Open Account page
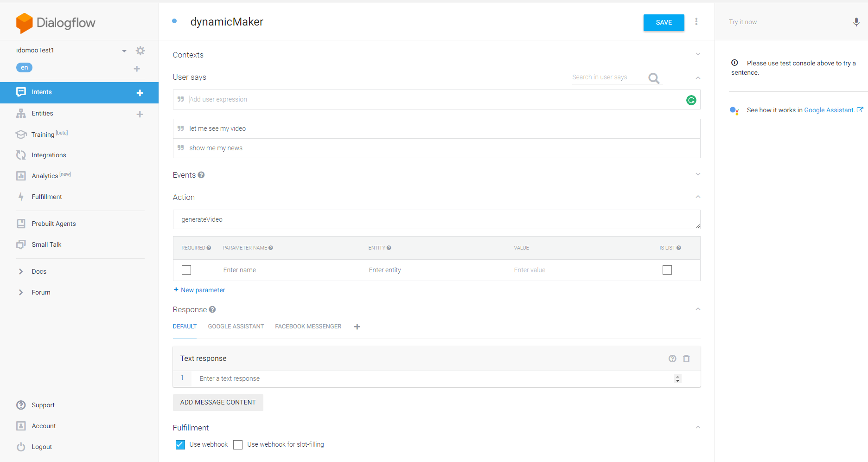Image resolution: width=868 pixels, height=462 pixels. [44, 426]
